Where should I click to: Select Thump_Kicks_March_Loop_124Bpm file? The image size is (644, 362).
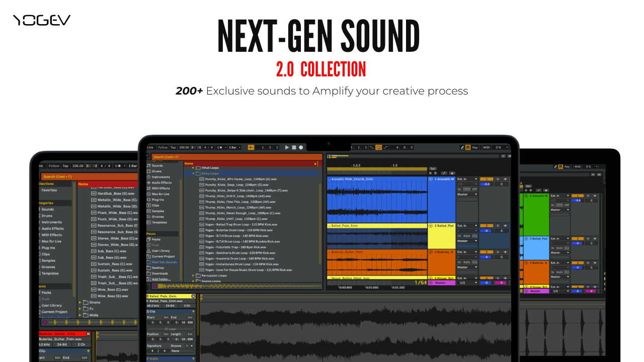pos(238,207)
